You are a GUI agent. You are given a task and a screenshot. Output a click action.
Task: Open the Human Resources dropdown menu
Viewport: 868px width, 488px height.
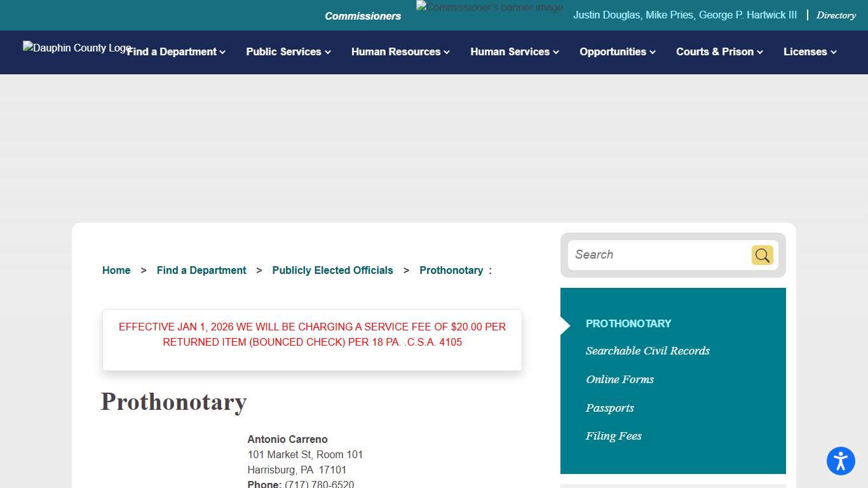(400, 52)
